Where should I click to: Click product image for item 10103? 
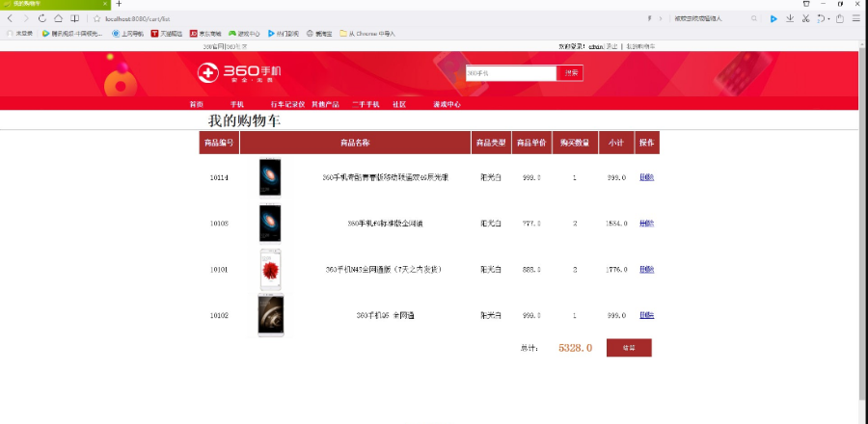(x=270, y=223)
